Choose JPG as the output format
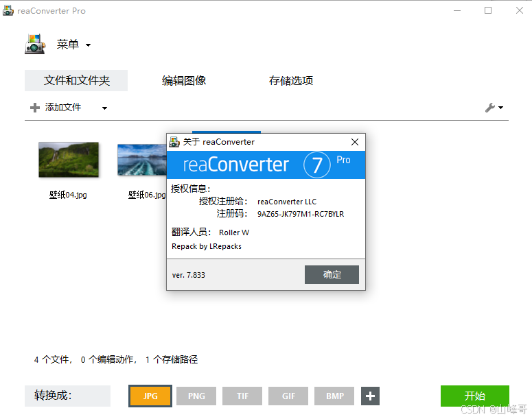This screenshot has width=532, height=419. point(150,396)
